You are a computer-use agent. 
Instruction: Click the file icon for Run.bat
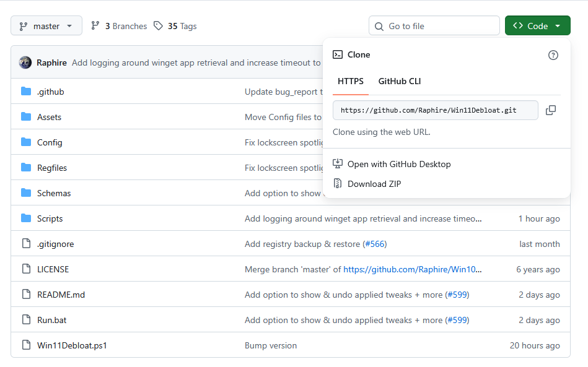click(x=26, y=319)
